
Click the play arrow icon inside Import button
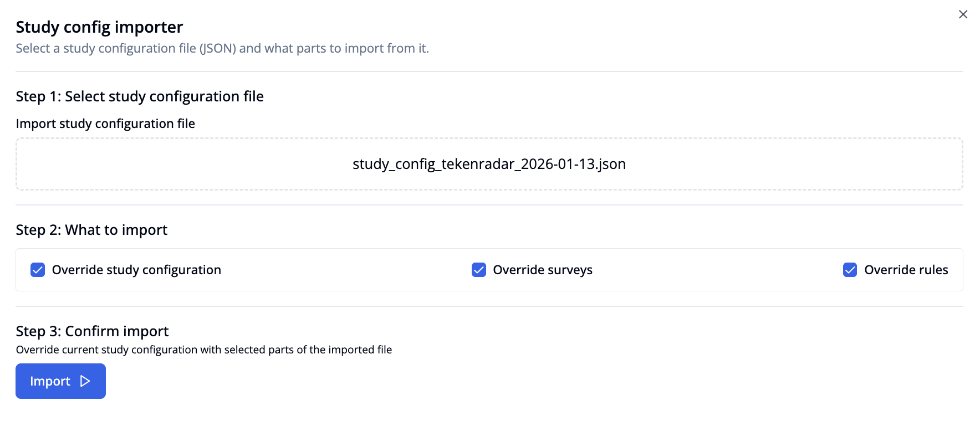point(84,381)
